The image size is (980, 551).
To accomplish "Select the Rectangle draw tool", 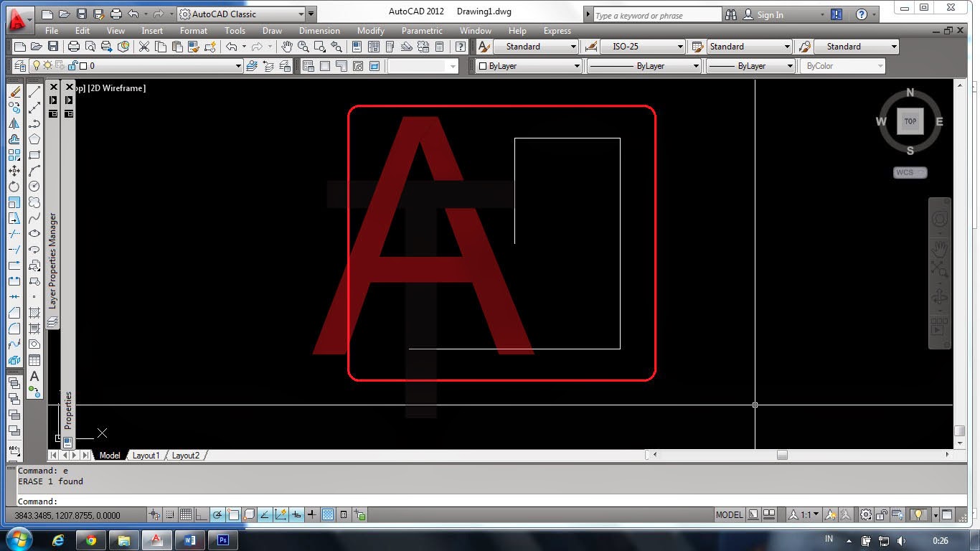I will point(34,155).
